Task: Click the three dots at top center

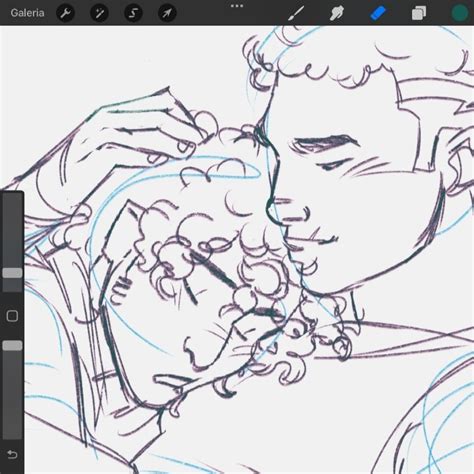Action: click(237, 6)
